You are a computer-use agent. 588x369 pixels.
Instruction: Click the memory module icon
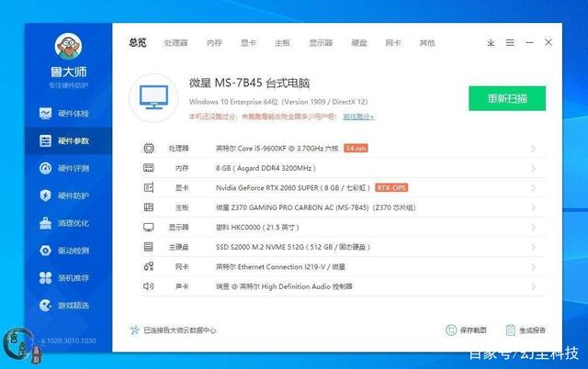coord(149,168)
